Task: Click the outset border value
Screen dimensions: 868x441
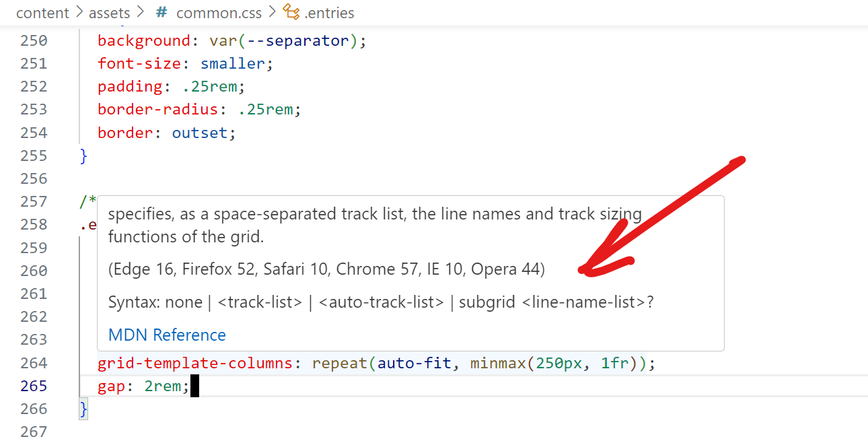Action: pos(200,133)
